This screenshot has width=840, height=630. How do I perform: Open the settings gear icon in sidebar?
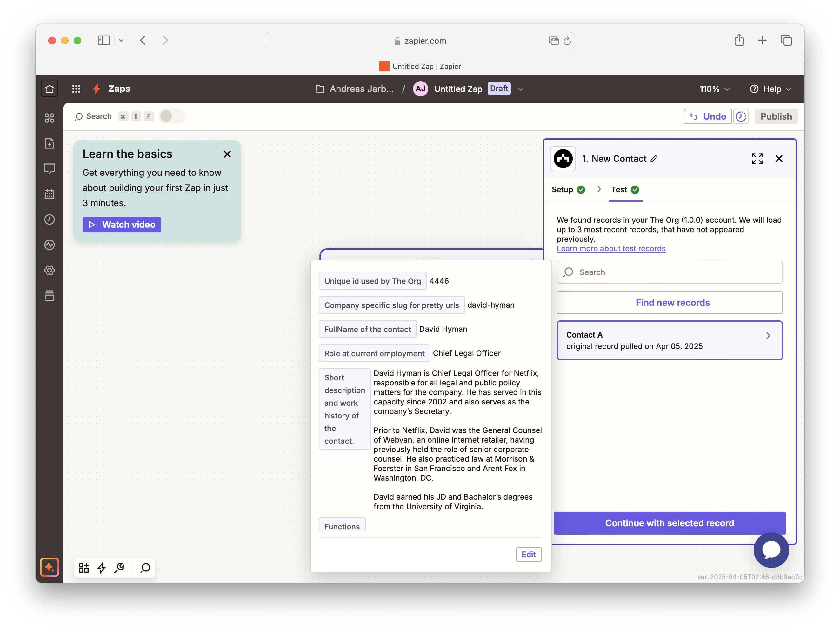click(x=50, y=270)
